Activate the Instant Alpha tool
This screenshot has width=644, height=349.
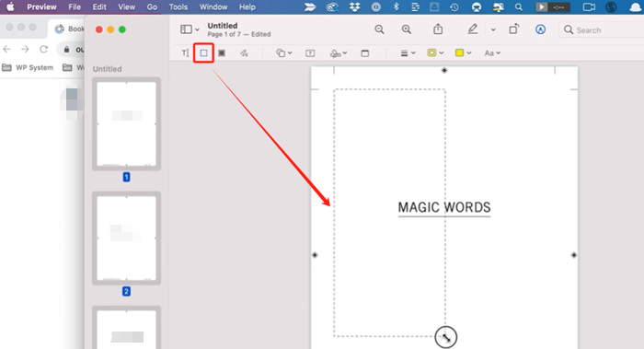[x=222, y=53]
